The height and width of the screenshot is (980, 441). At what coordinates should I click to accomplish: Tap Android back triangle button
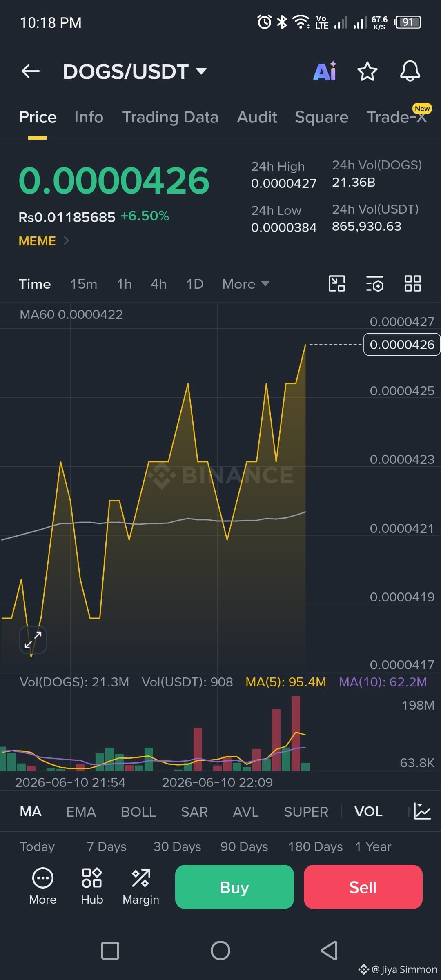pyautogui.click(x=329, y=950)
